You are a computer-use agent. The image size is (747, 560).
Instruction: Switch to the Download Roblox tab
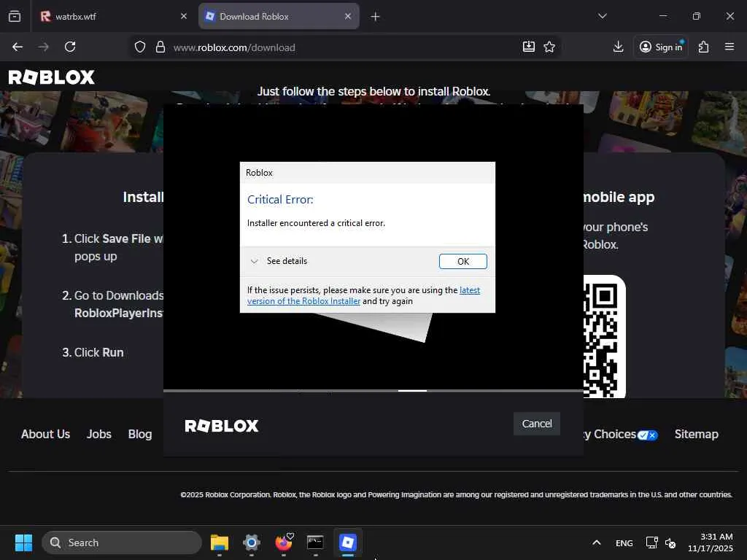pyautogui.click(x=279, y=16)
